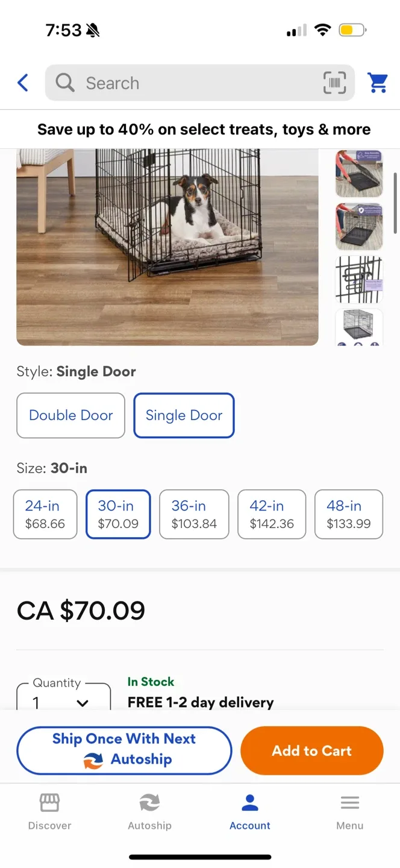
Task: Go to the Discover tab
Action: (x=49, y=811)
